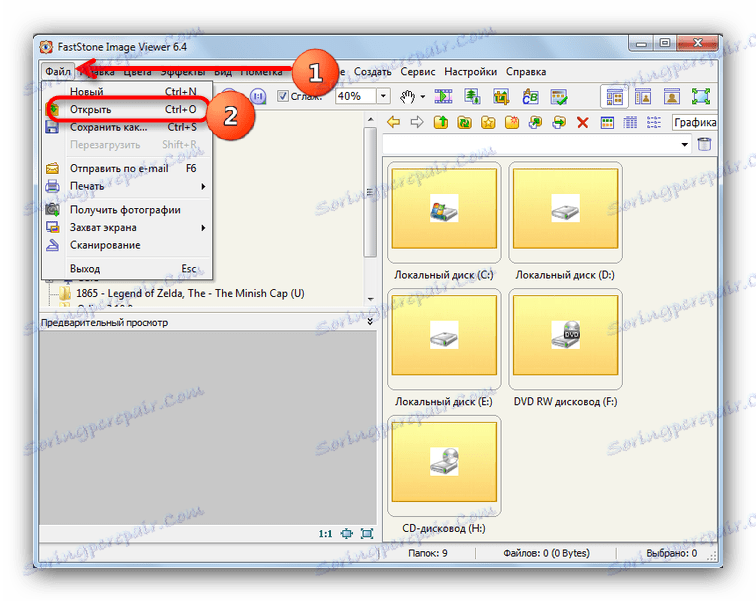
Task: Open the favorites folder icon
Action: [x=488, y=122]
